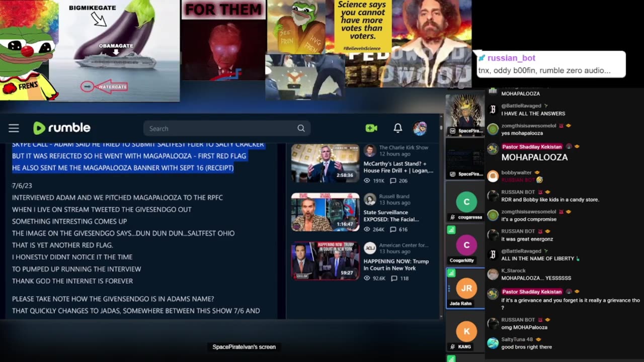This screenshot has width=644, height=362.
Task: Click the ACLJ channel avatar
Action: (370, 248)
